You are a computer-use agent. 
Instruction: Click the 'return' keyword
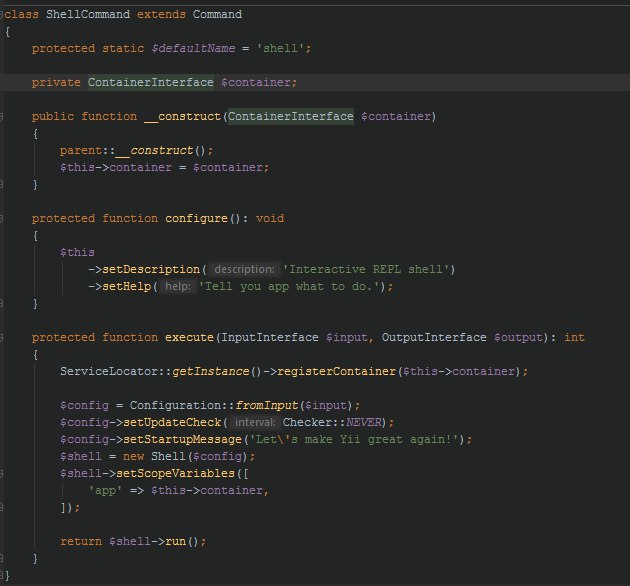[x=81, y=541]
